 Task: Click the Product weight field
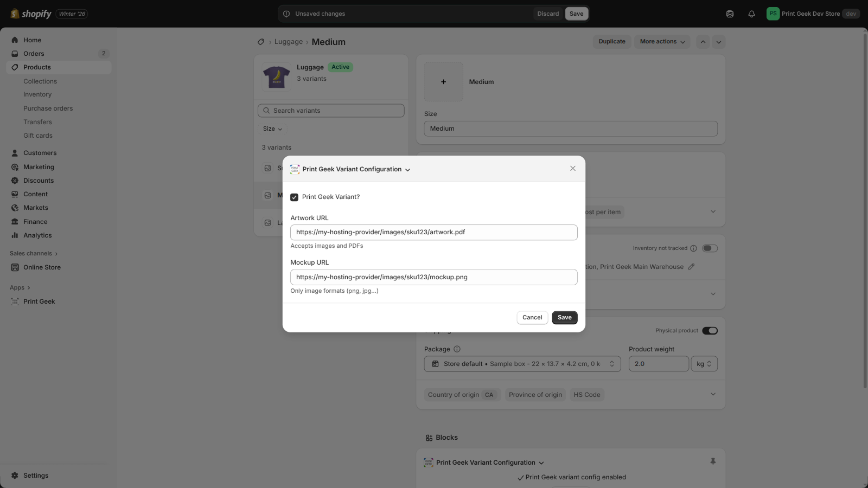point(659,364)
